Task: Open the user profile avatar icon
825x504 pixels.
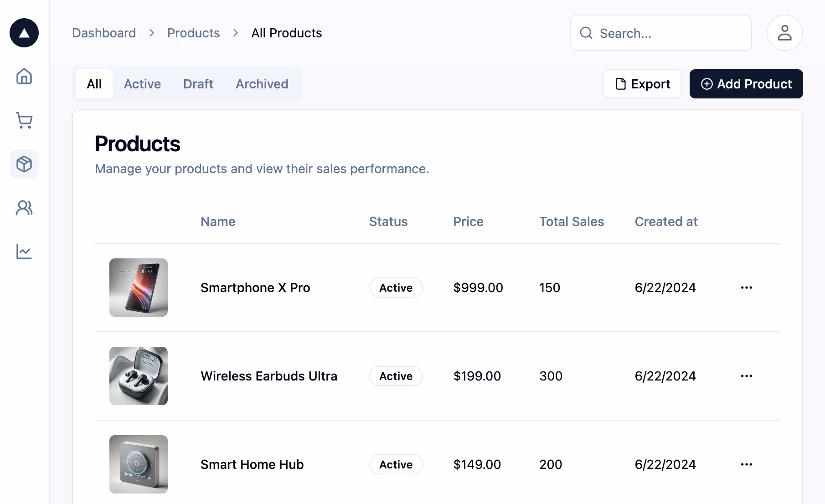Action: pos(784,33)
